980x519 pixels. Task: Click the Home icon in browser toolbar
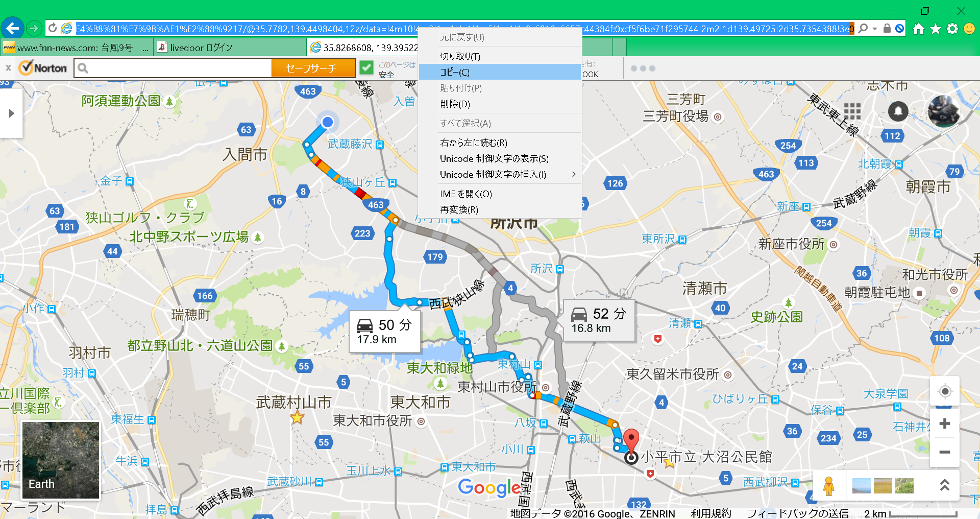click(919, 29)
